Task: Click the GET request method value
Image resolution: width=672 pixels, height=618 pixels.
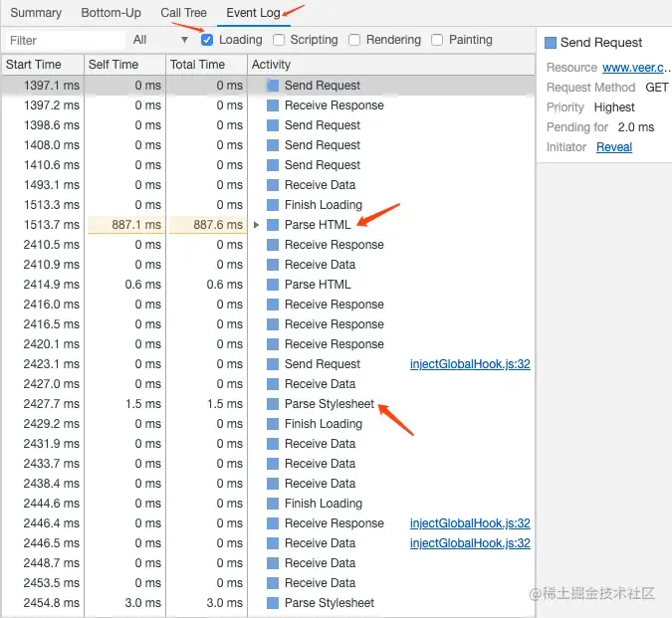Action: pyautogui.click(x=657, y=88)
